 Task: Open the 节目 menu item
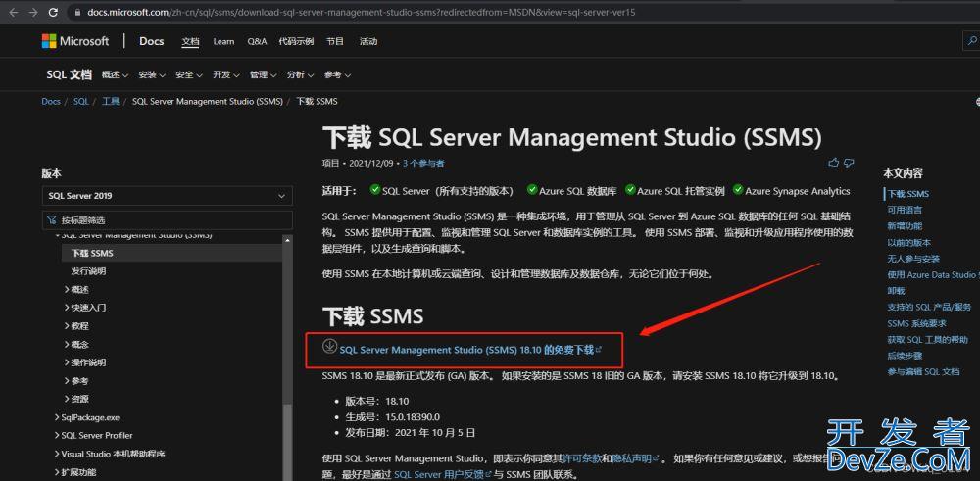click(x=335, y=42)
